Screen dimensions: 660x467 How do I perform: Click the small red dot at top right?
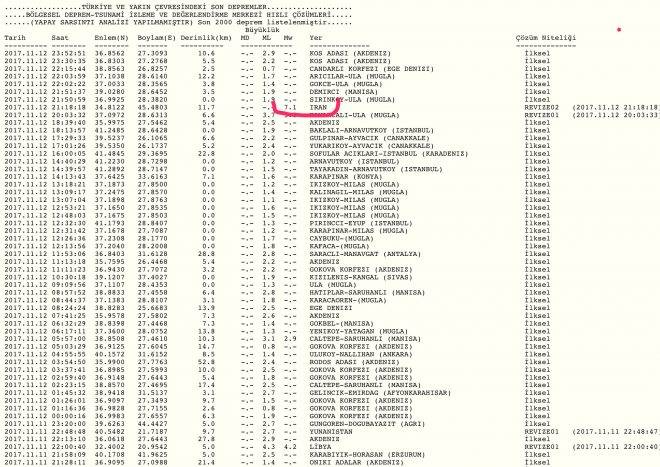pos(620,29)
